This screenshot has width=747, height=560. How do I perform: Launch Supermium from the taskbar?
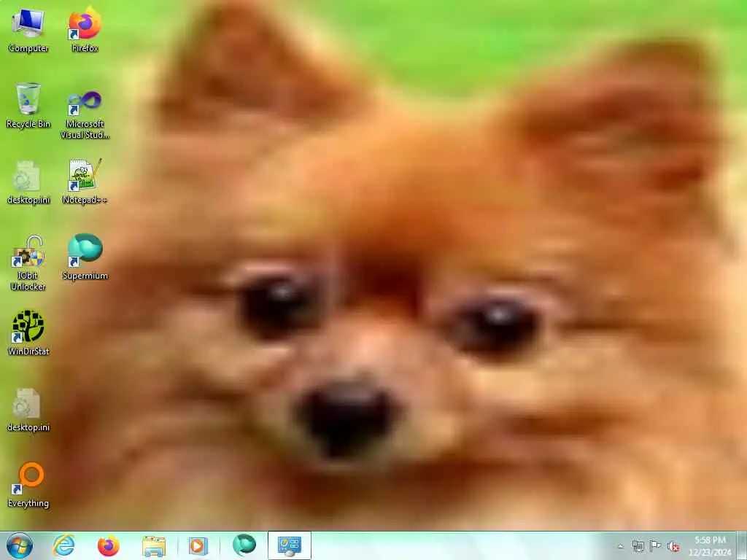tap(244, 545)
